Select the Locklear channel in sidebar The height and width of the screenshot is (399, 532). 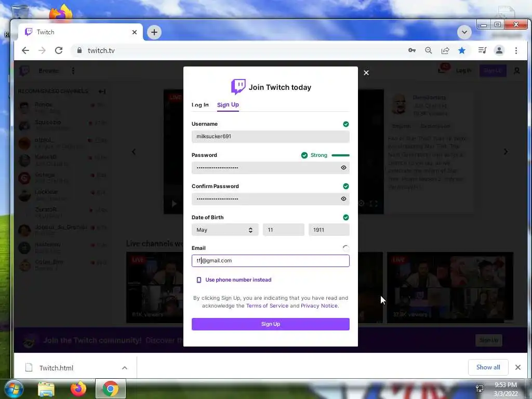(x=63, y=195)
